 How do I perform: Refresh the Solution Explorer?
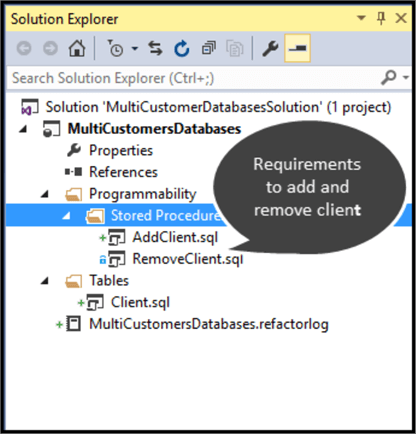point(182,48)
